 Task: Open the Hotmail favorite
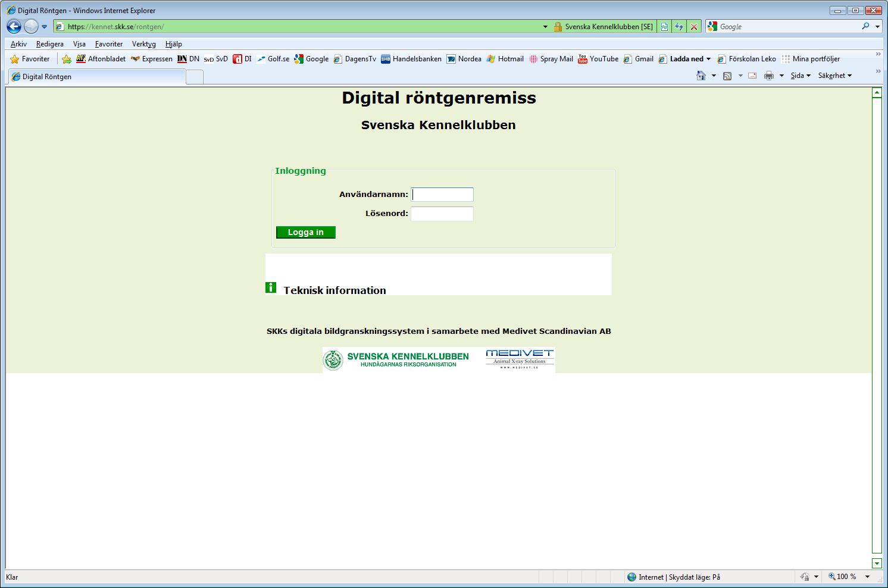[505, 59]
